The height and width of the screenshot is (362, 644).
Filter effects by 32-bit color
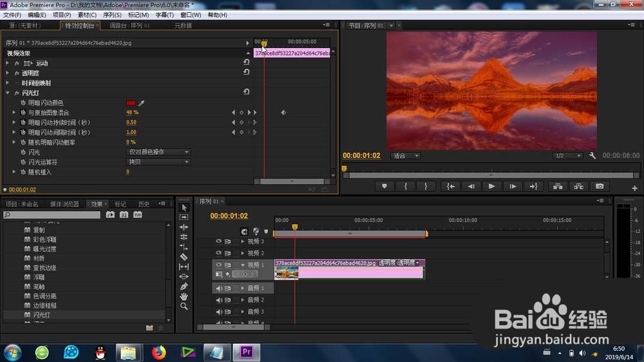[x=124, y=214]
